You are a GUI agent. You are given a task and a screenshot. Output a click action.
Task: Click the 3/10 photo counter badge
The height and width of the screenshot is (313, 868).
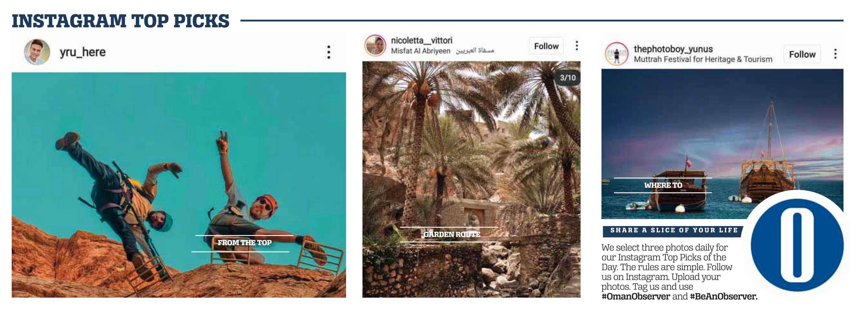[x=568, y=78]
